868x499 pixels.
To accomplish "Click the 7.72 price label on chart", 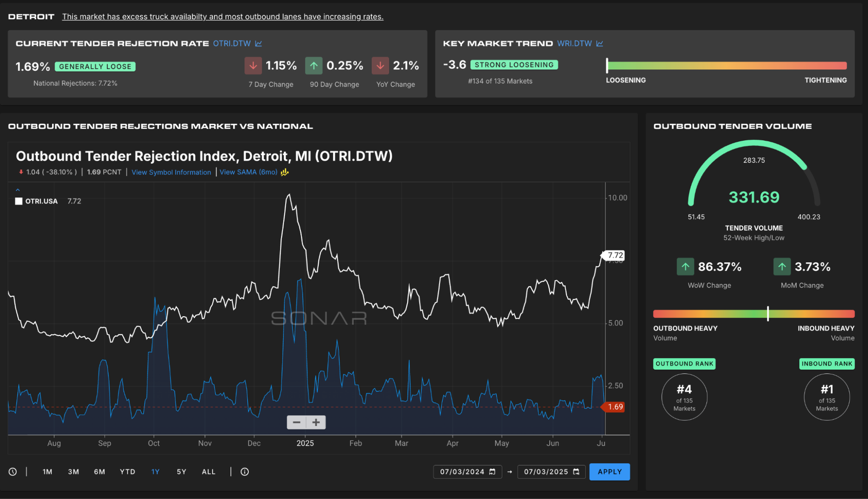I will (x=614, y=255).
